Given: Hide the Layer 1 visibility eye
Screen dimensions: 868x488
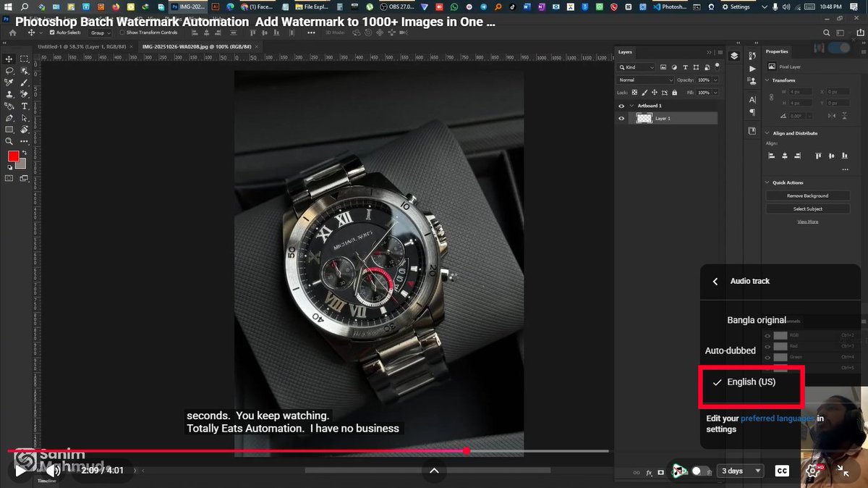Looking at the screenshot, I should (621, 118).
